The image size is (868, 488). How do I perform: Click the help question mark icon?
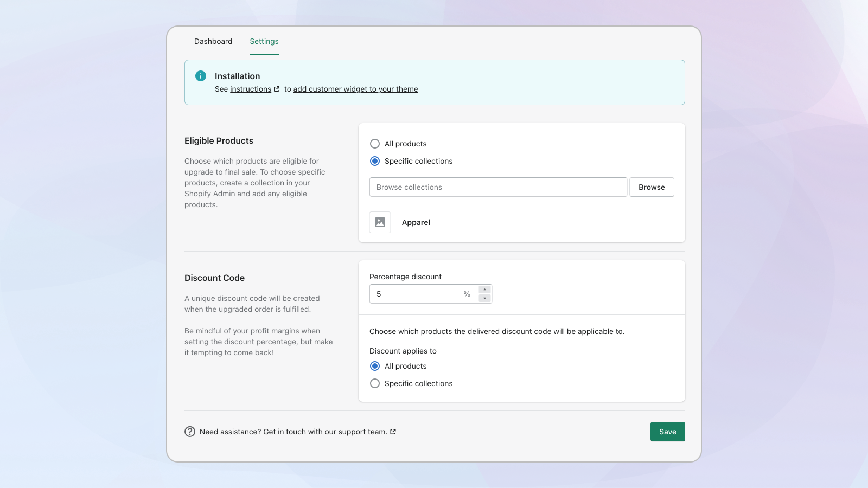[x=190, y=432]
